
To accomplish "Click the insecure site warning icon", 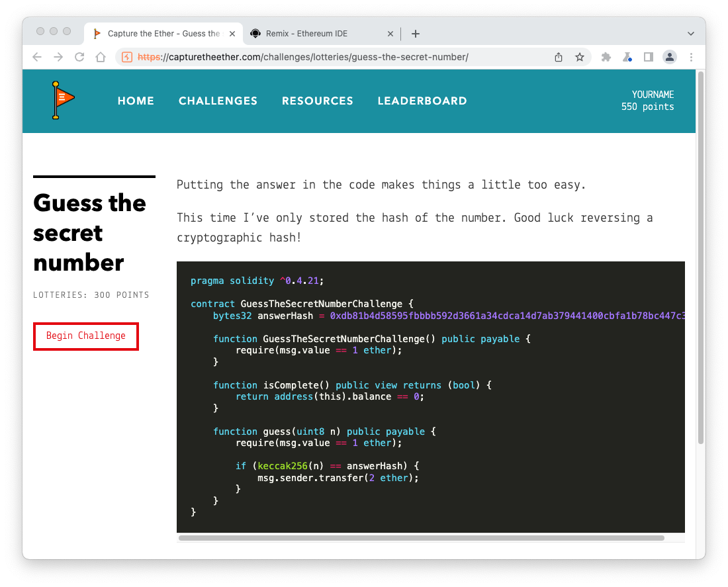I will click(x=127, y=57).
